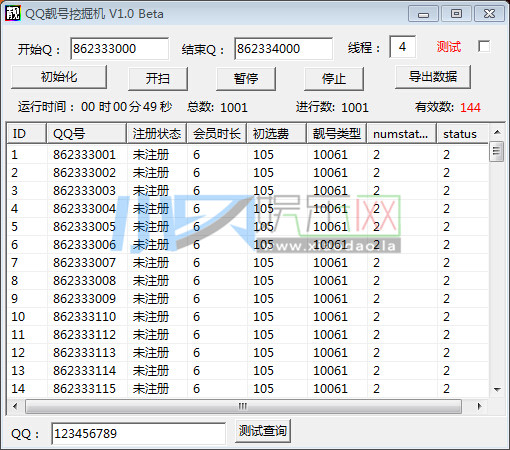Image resolution: width=510 pixels, height=450 pixels.
Task: Click the 进行数 value 1001
Action: pyautogui.click(x=355, y=107)
